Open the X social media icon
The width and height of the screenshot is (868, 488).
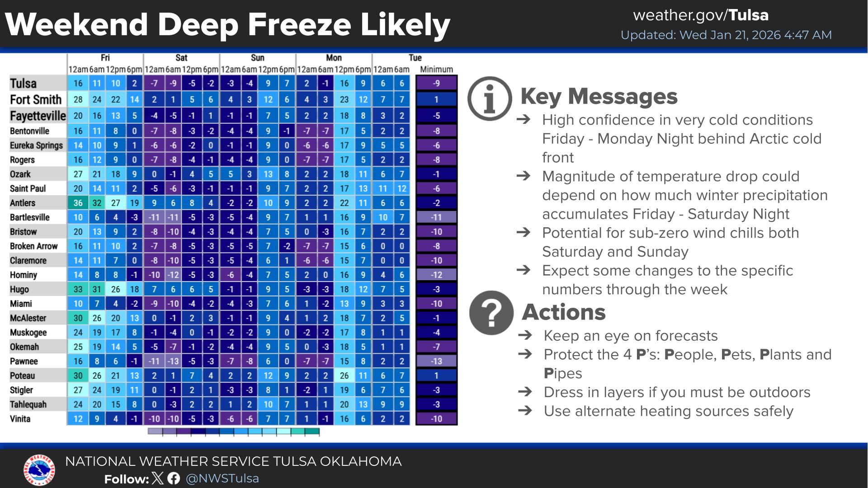pos(158,478)
